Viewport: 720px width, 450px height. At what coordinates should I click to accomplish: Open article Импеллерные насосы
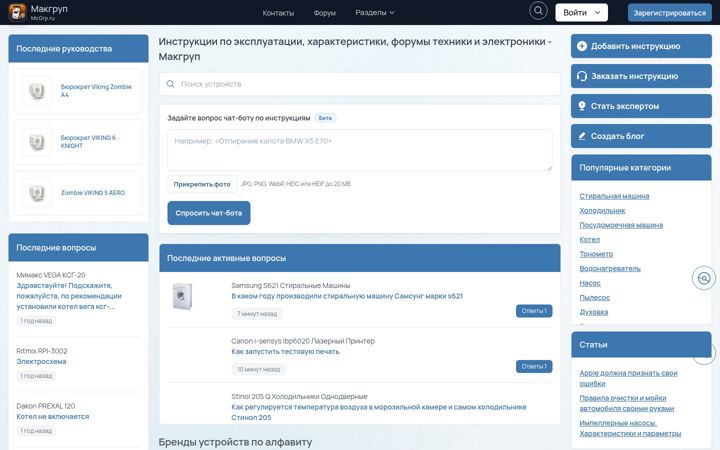[630, 428]
